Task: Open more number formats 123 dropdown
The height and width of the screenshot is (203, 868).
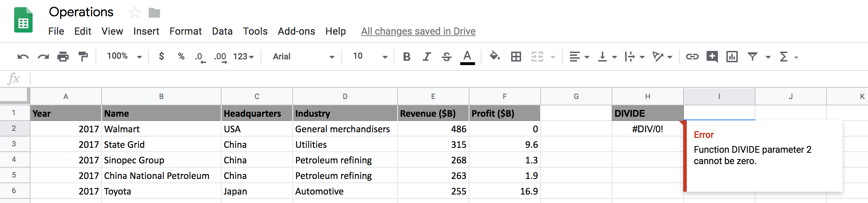Action: [x=243, y=57]
